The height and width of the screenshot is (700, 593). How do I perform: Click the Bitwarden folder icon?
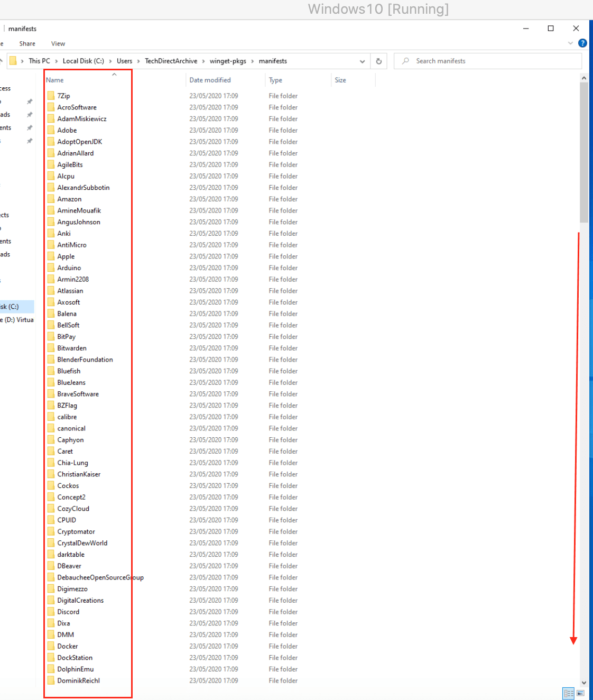[x=51, y=348]
